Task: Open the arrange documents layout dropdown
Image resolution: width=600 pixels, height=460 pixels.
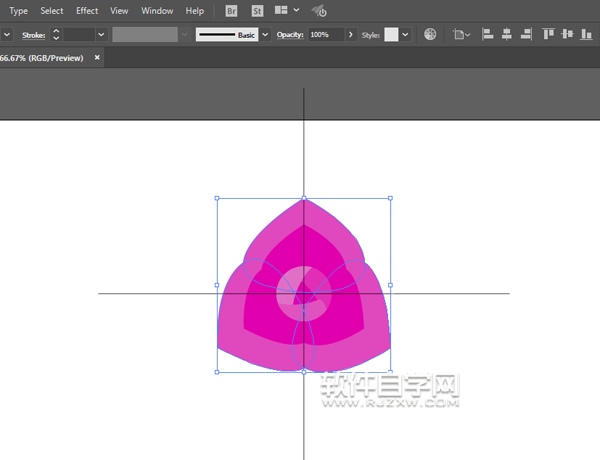Action: (x=287, y=11)
